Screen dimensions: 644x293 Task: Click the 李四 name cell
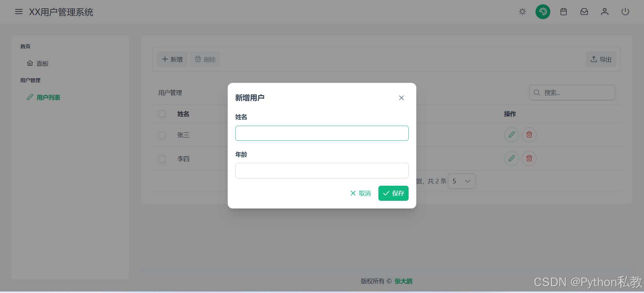coord(183,159)
